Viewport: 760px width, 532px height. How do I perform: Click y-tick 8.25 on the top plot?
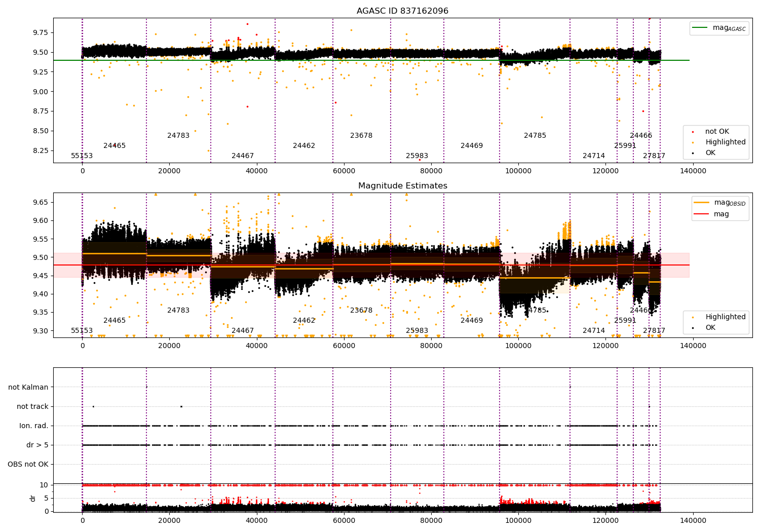pyautogui.click(x=40, y=151)
